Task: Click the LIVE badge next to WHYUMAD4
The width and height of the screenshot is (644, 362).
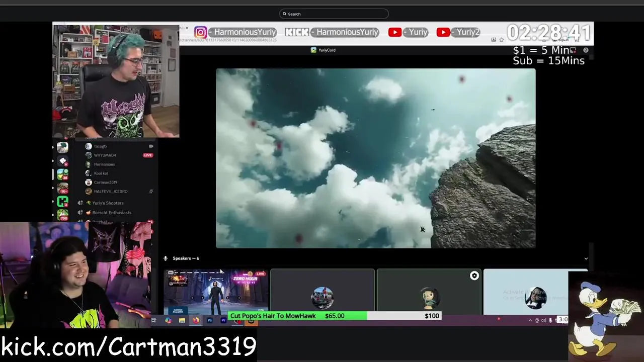Action: click(148, 155)
